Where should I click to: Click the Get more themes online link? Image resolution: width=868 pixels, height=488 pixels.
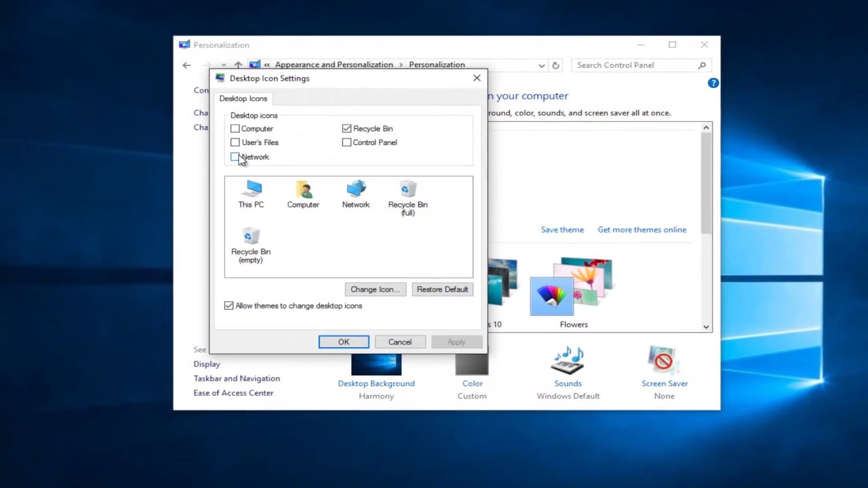(x=642, y=229)
